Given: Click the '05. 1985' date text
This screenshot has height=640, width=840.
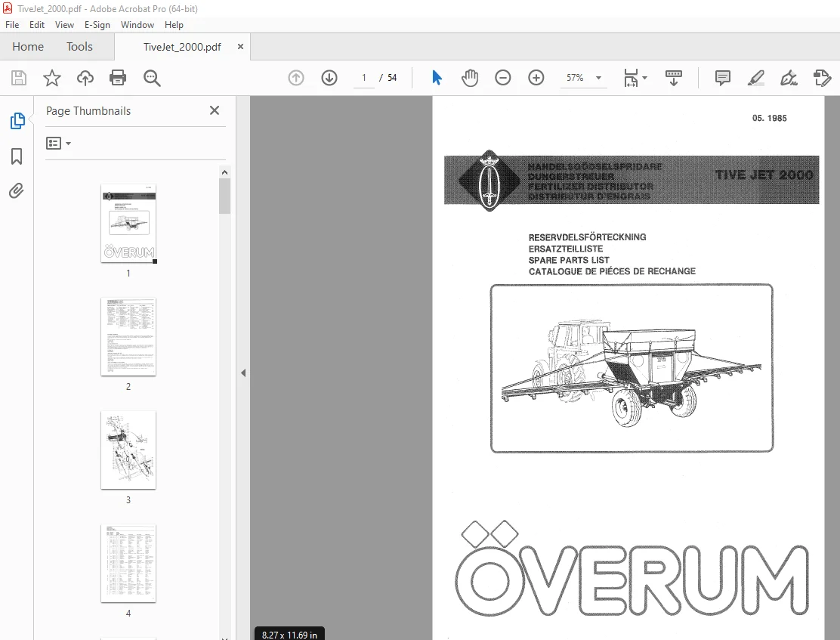Looking at the screenshot, I should [x=769, y=118].
